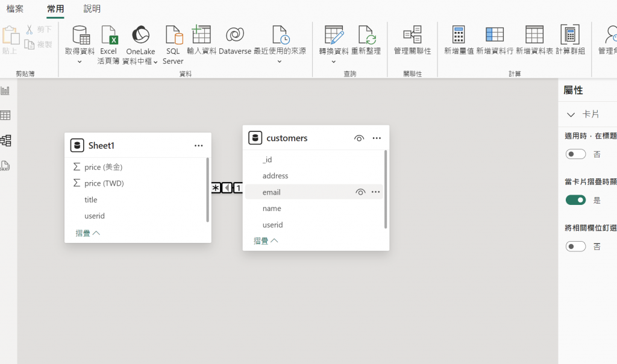Click the Excel 活頁簿 workbook icon

coord(109,35)
